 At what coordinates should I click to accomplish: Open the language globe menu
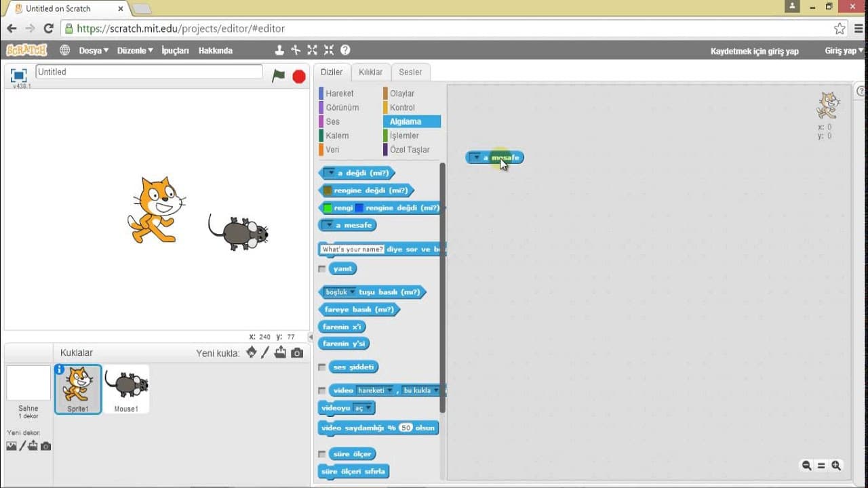click(x=64, y=50)
